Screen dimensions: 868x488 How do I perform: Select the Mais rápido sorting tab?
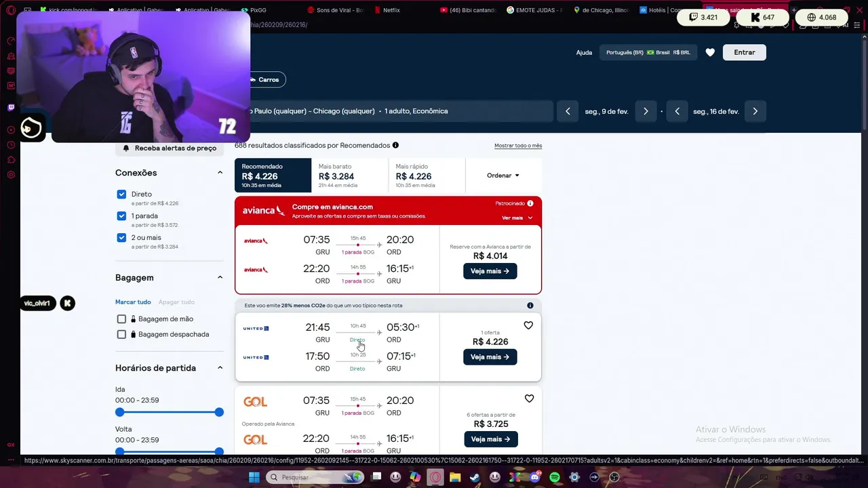(x=427, y=176)
